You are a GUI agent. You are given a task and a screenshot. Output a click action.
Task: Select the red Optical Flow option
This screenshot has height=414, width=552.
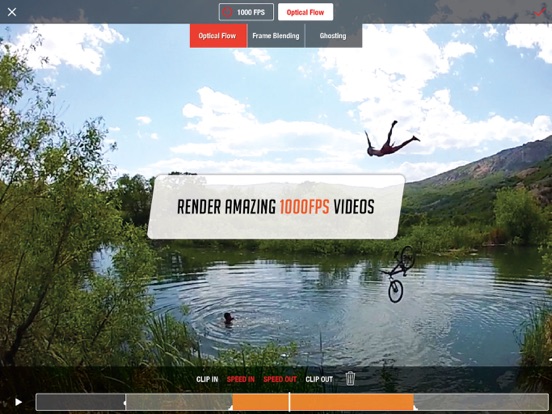tap(218, 36)
